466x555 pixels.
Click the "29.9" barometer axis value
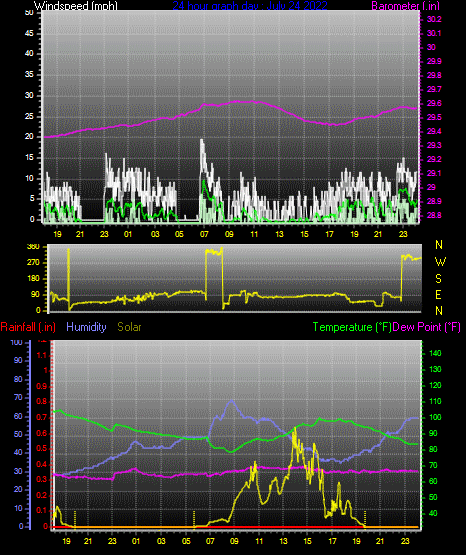tap(434, 61)
